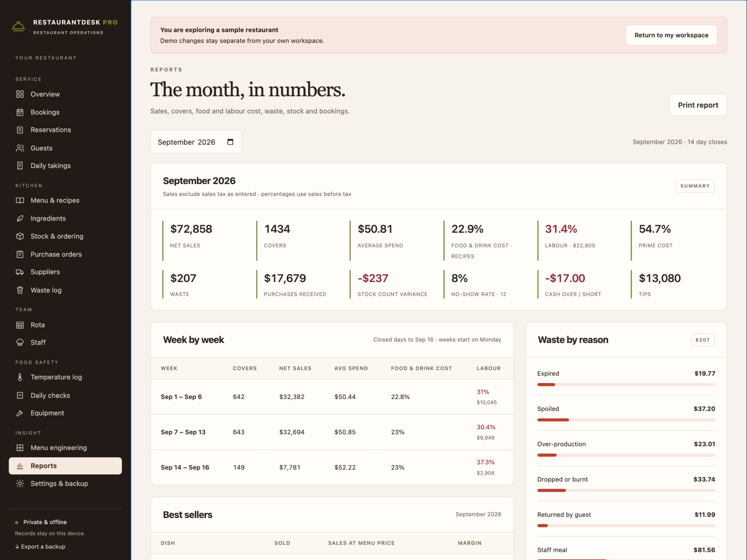Click the Daily checks checkbox icon
Image resolution: width=747 pixels, height=560 pixels.
click(x=20, y=395)
